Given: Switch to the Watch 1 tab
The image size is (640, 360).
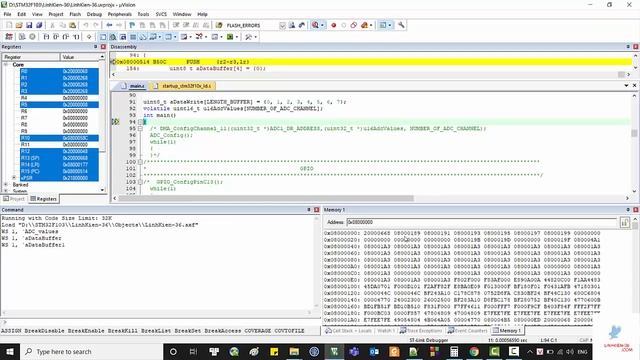Looking at the screenshot, I should coord(385,331).
